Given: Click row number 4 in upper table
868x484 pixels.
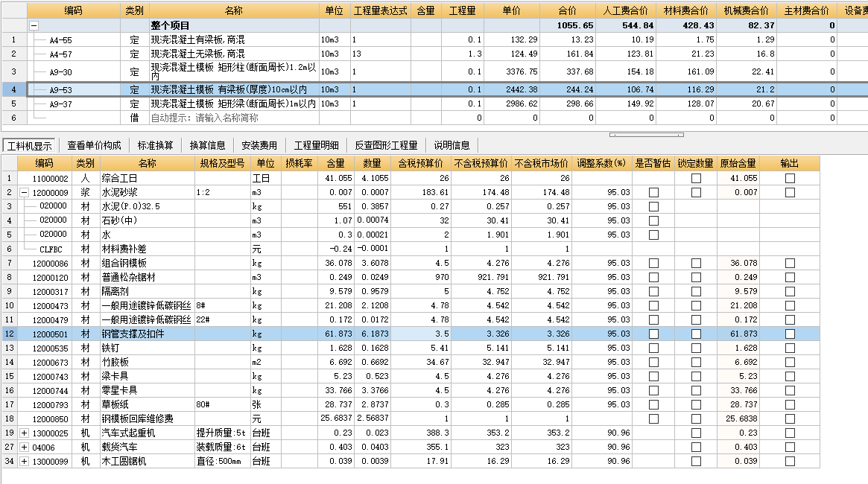Looking at the screenshot, I should pos(14,89).
